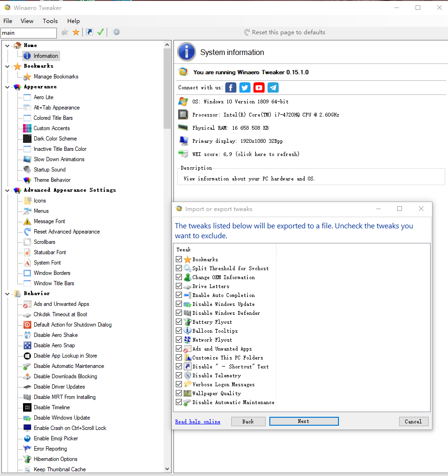Click the tree scrollbar up arrow

pos(167,45)
